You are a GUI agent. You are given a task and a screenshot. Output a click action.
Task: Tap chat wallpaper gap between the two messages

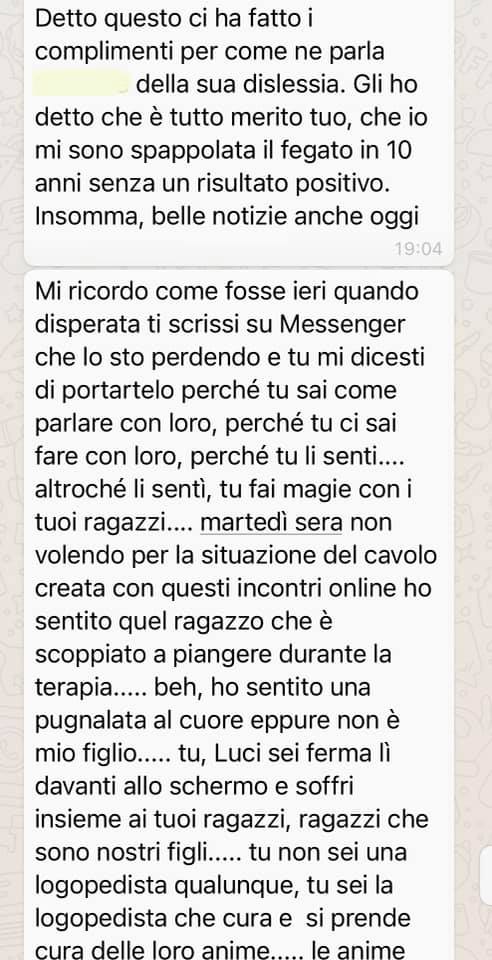tap(239, 269)
